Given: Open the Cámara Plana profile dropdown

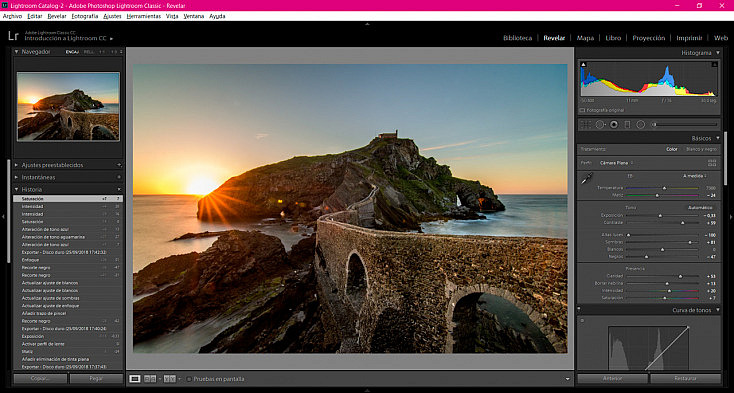Looking at the screenshot, I should click(616, 163).
